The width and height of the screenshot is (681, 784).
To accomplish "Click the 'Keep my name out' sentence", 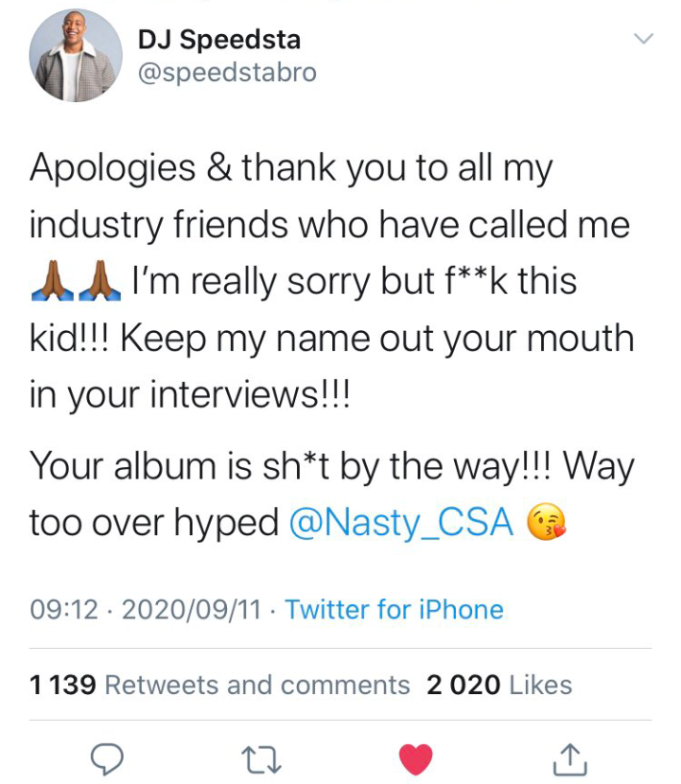I will point(378,338).
